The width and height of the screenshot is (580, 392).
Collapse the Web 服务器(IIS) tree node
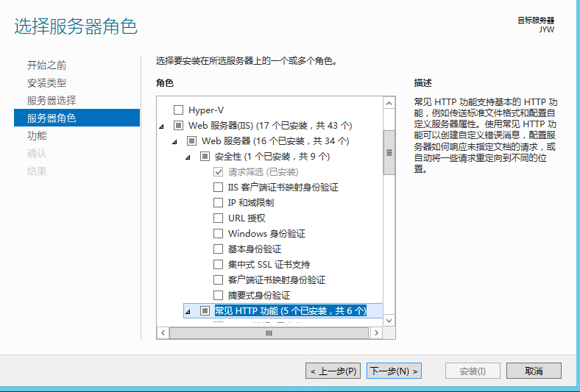[x=162, y=126]
